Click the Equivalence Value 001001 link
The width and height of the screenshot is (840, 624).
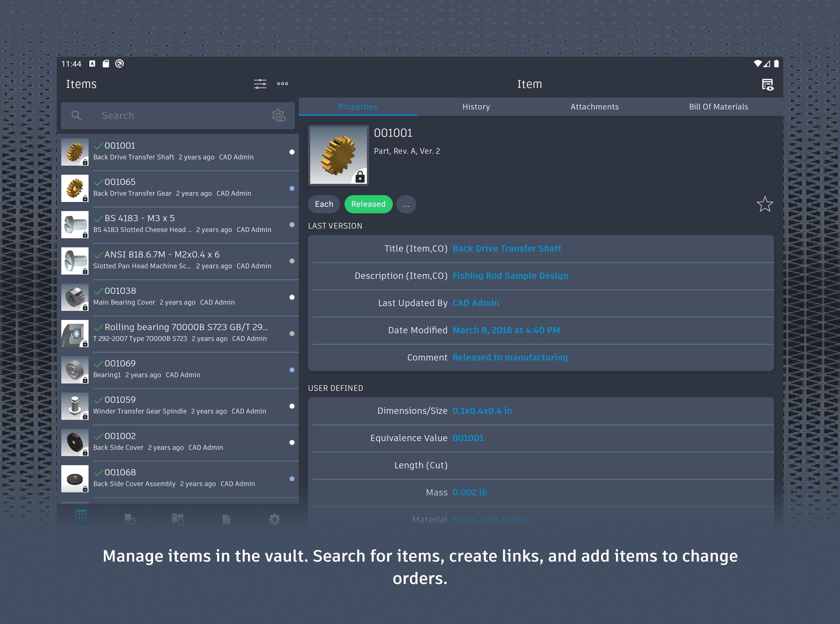(468, 438)
